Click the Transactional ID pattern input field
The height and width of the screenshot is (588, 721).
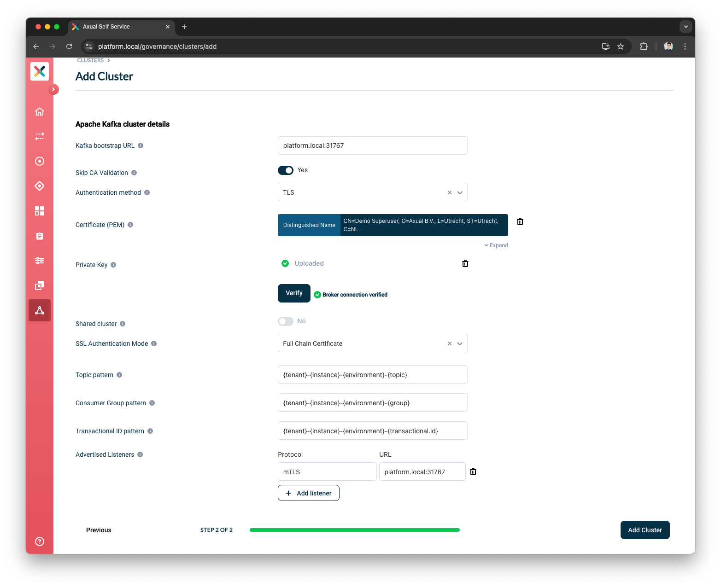tap(373, 431)
